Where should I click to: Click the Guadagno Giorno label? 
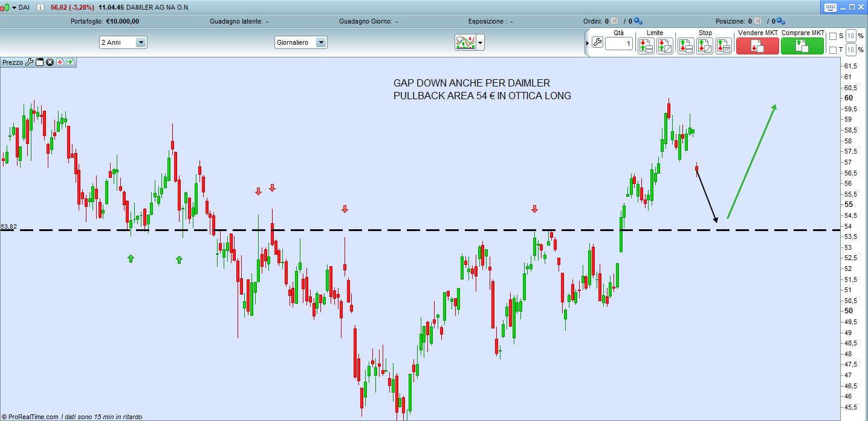pyautogui.click(x=365, y=21)
